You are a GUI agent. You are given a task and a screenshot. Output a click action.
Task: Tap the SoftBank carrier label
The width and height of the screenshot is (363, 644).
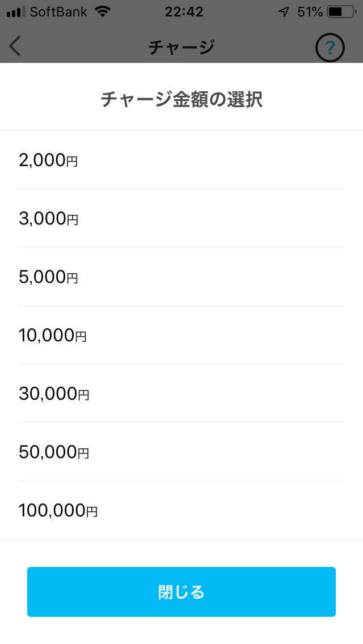tap(58, 11)
